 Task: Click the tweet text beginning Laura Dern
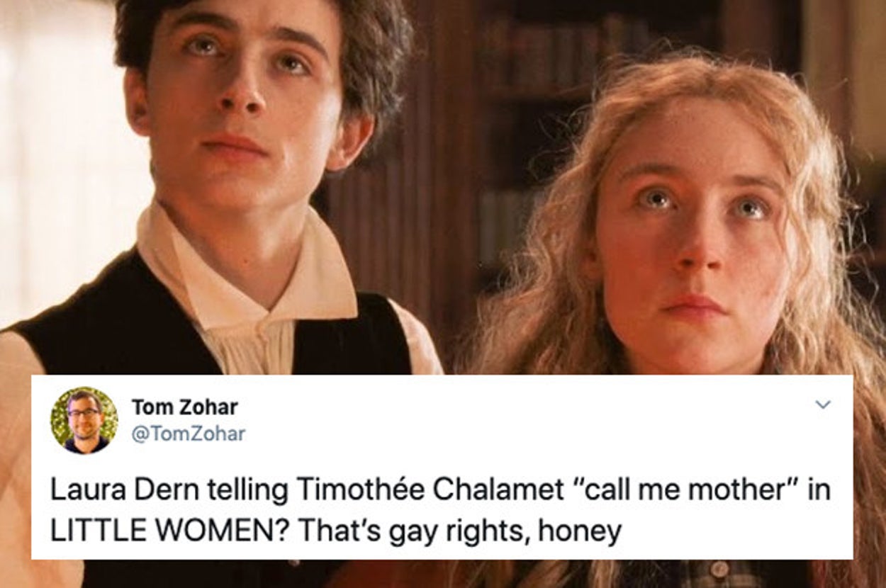click(x=441, y=509)
